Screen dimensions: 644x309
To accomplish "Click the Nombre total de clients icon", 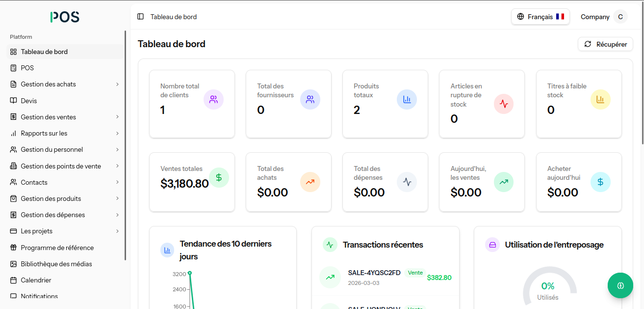I will point(213,100).
